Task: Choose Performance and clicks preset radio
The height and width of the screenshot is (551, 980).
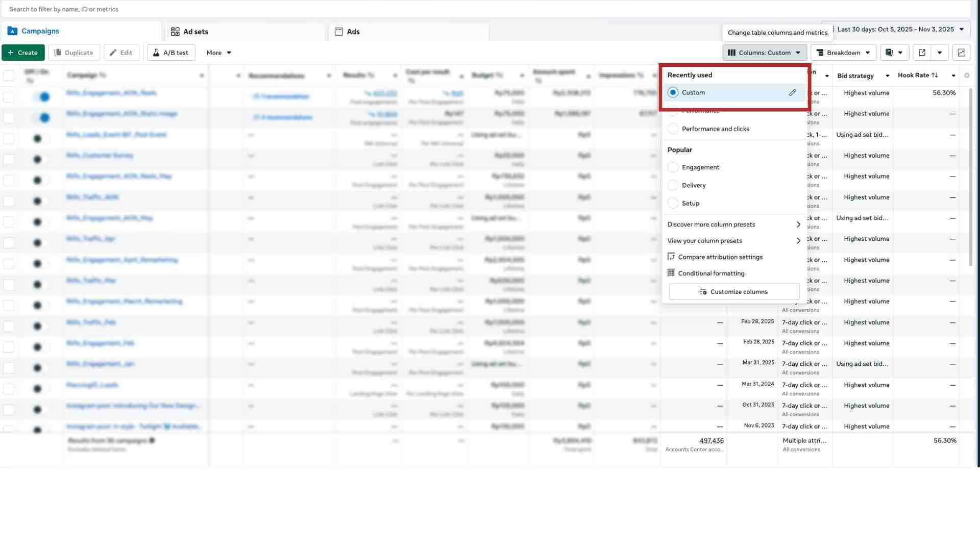Action: [x=673, y=129]
